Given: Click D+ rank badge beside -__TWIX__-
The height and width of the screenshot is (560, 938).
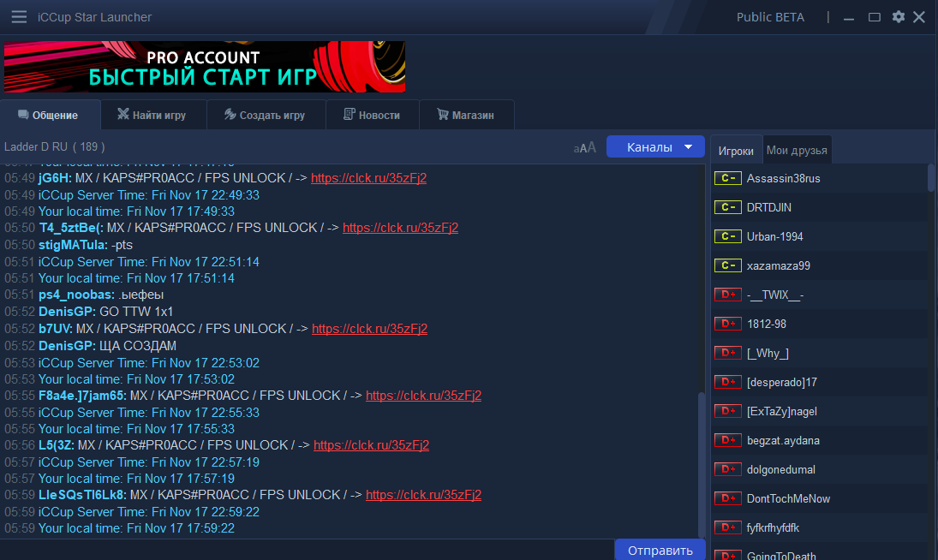Looking at the screenshot, I should tap(727, 295).
